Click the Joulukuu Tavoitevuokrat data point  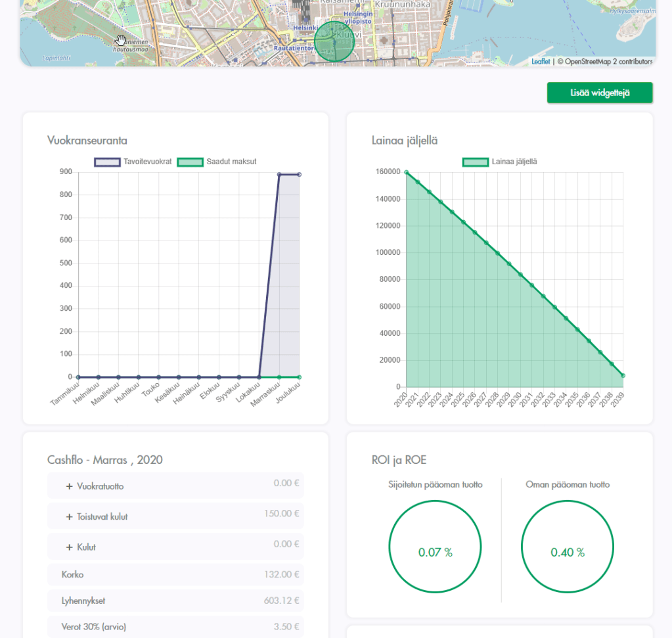pos(300,175)
